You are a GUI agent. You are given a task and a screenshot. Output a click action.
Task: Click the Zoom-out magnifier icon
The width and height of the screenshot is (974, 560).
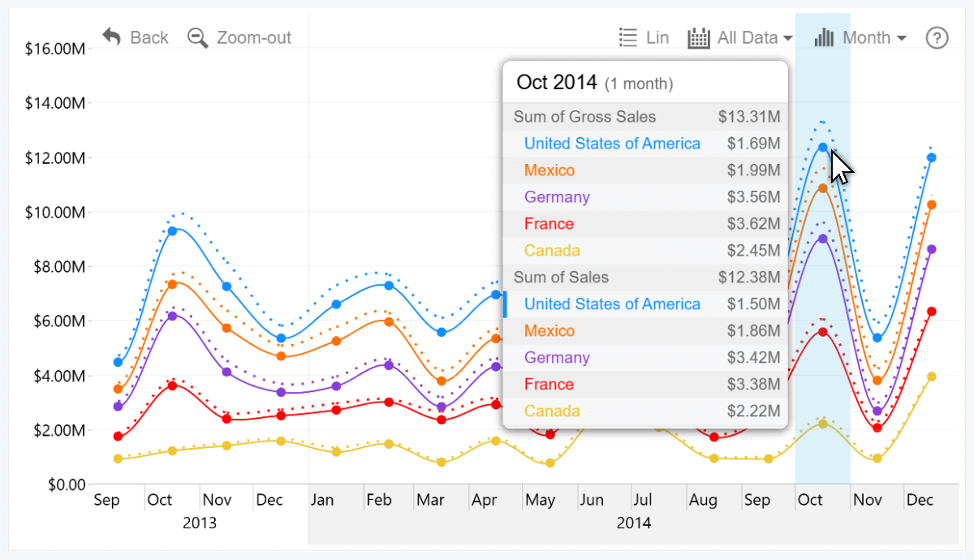196,37
